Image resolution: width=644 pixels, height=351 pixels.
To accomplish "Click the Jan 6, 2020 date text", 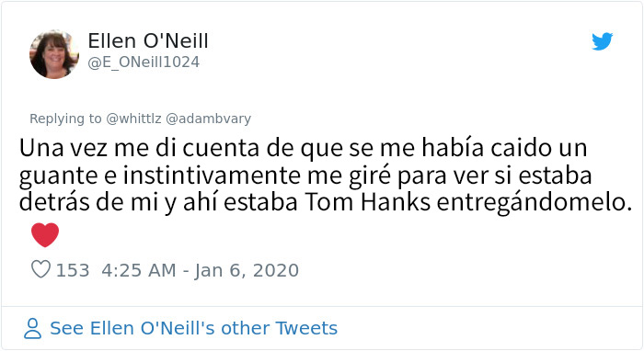I will pyautogui.click(x=247, y=270).
